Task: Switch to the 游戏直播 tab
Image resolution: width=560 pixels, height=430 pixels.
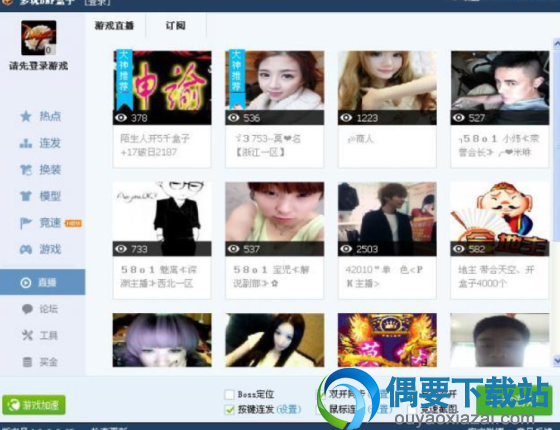Action: coord(114,26)
